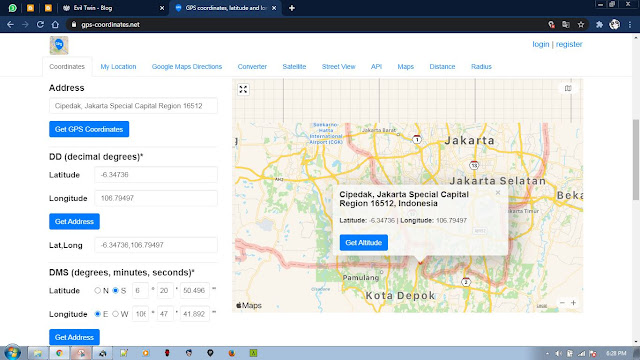Click the GPS site logo
The width and height of the screenshot is (640, 360).
(x=59, y=45)
